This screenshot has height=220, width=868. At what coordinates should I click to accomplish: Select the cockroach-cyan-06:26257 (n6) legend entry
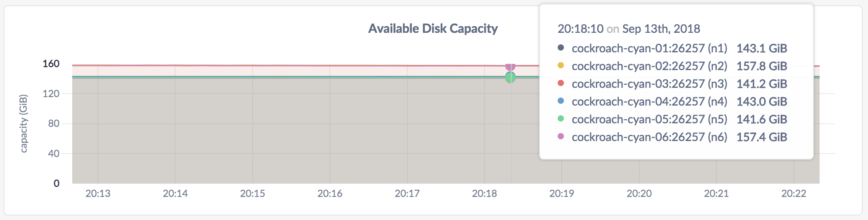point(649,137)
